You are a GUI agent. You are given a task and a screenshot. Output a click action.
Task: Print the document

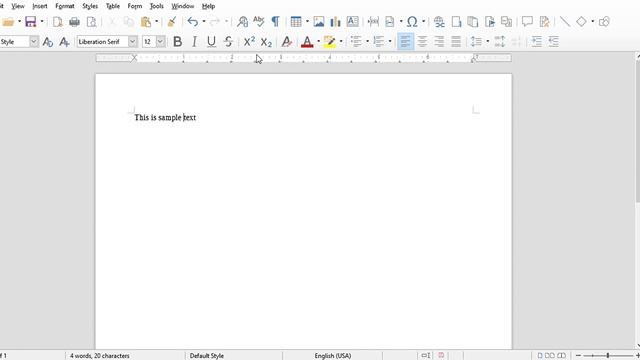click(x=74, y=22)
